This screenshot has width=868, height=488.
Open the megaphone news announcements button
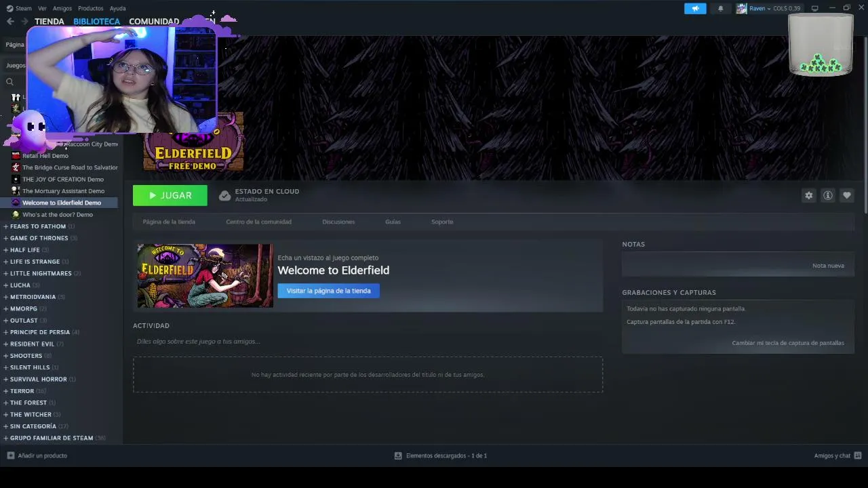tap(695, 8)
